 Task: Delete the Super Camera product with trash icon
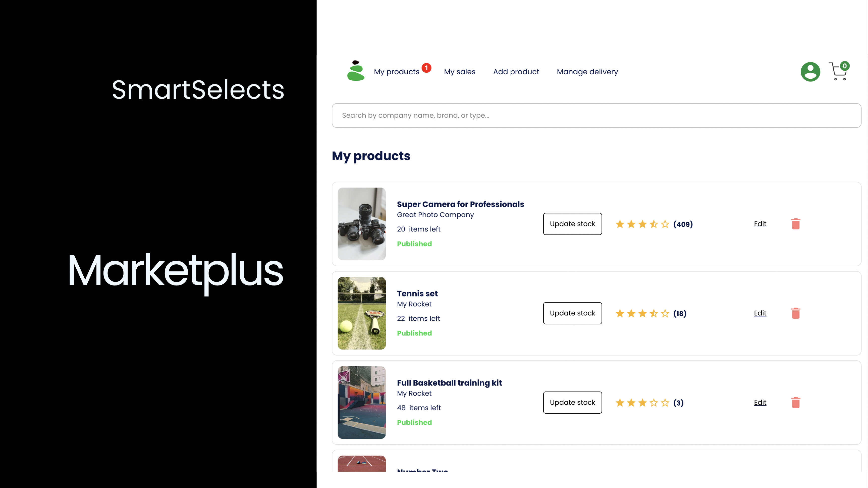796,224
